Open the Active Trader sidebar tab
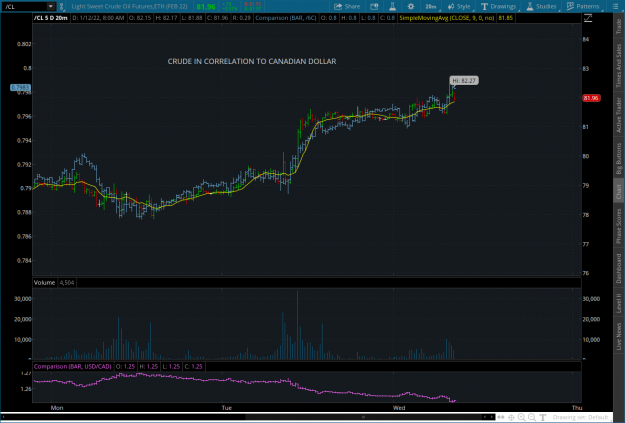Viewport: 625px width, 423px height. tap(619, 115)
